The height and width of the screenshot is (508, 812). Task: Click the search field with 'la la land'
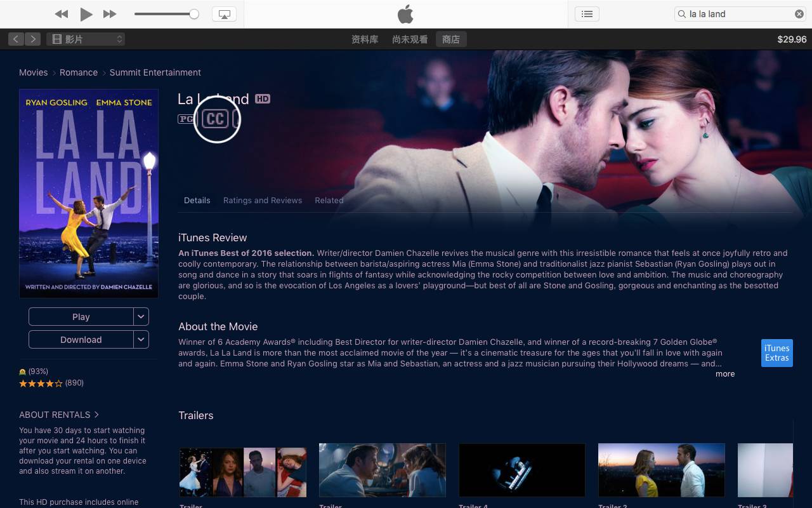740,14
